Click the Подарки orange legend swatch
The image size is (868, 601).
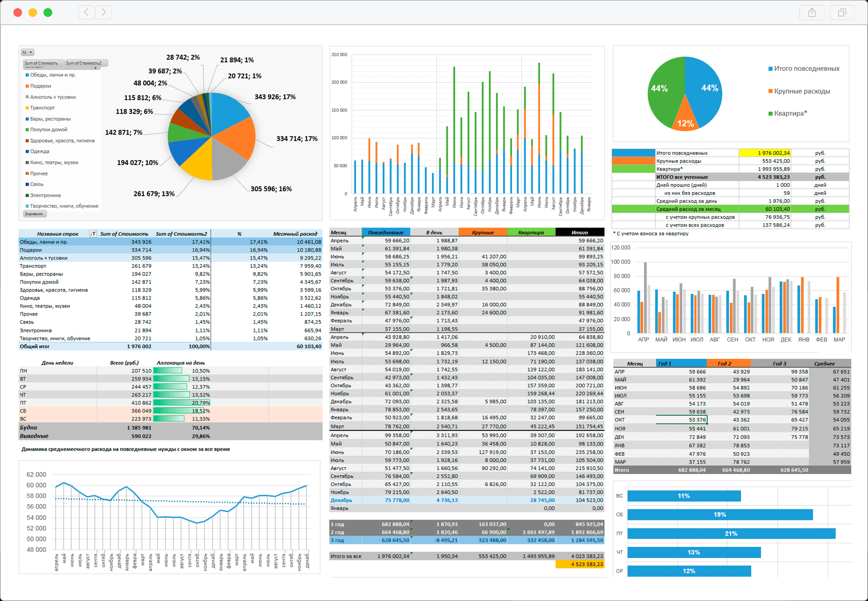point(27,86)
